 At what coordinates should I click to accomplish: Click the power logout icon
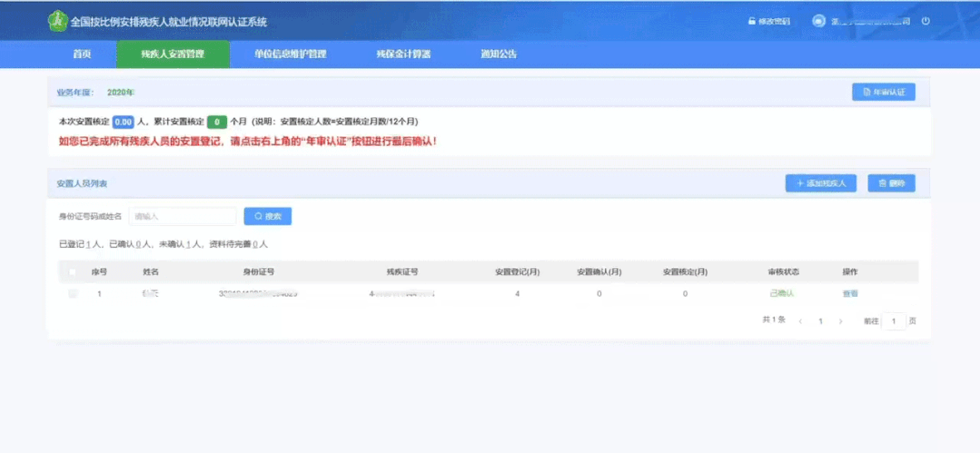[x=926, y=21]
